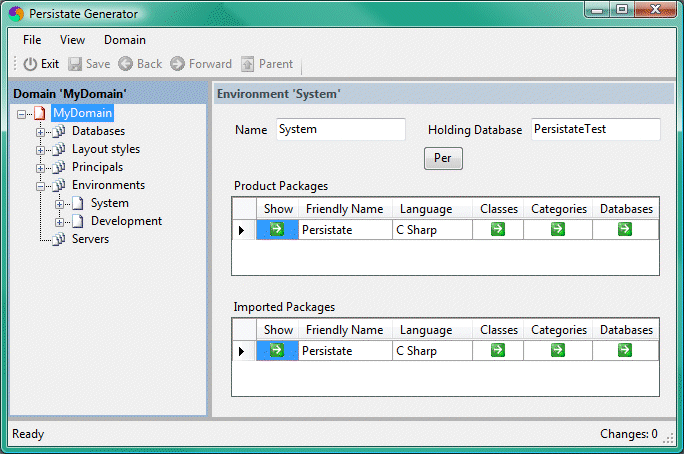Select the Development environment in tree
This screenshot has height=454, width=684.
point(126,222)
